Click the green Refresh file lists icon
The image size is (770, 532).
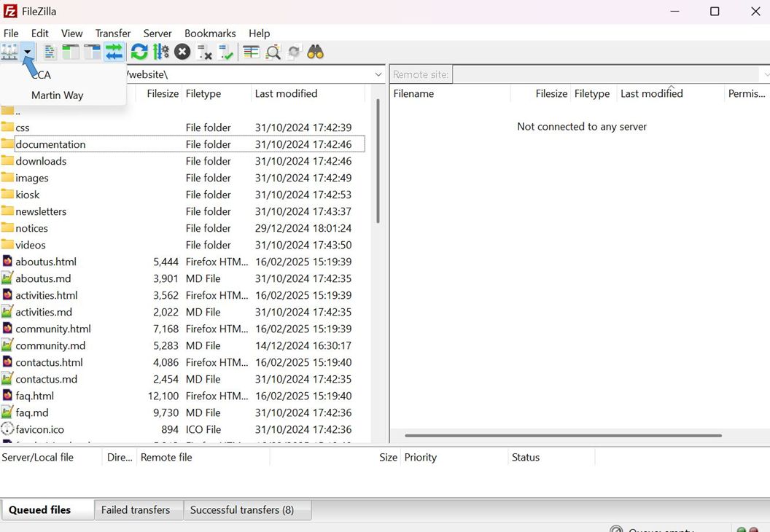click(139, 52)
